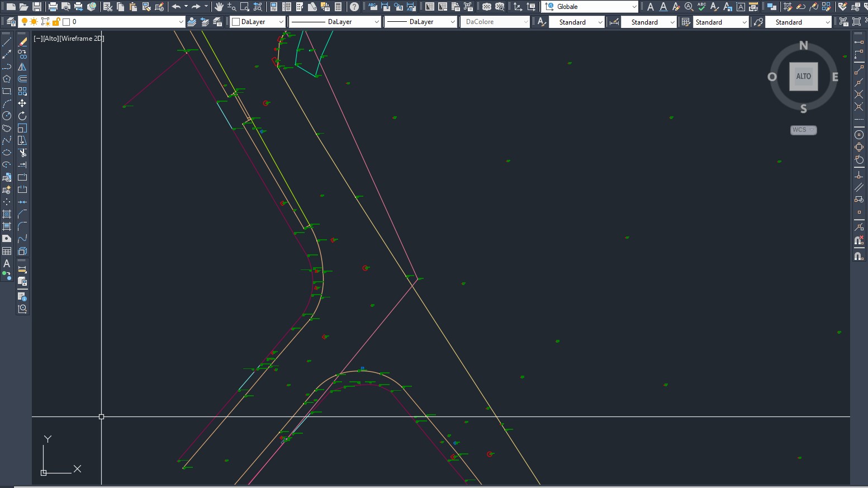Screen dimensions: 868x488
Task: Click the Save floppy disk icon
Action: click(37, 7)
